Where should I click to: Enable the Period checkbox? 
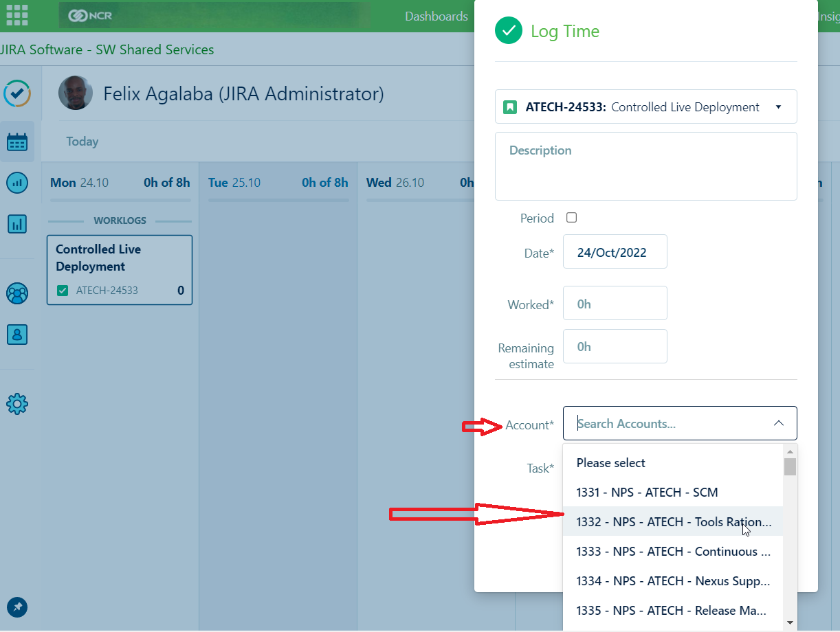[x=571, y=218]
